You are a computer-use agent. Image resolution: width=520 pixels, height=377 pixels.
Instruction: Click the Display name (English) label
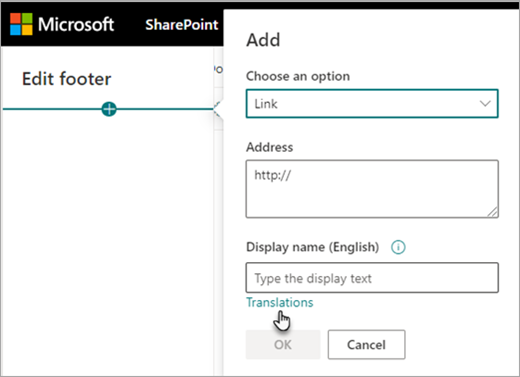point(313,247)
